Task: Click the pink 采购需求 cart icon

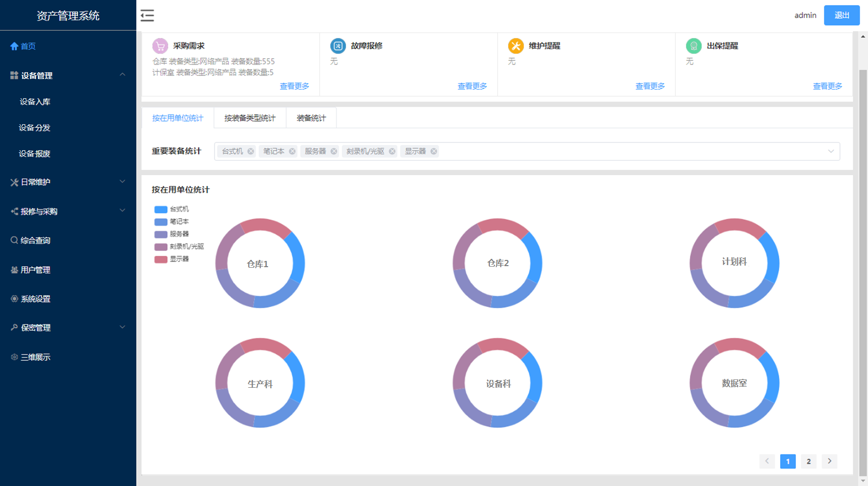Action: coord(160,46)
